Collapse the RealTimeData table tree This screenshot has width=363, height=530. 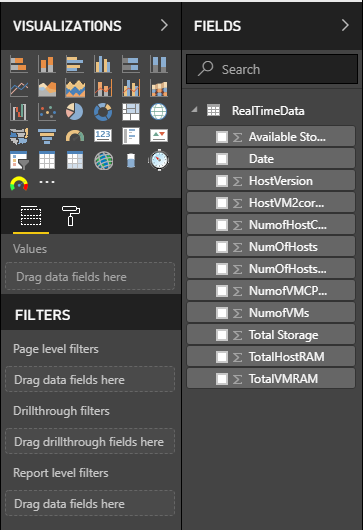tap(194, 110)
